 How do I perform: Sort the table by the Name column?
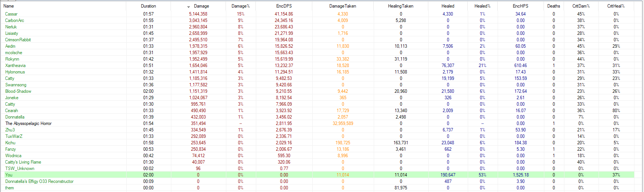9,6
